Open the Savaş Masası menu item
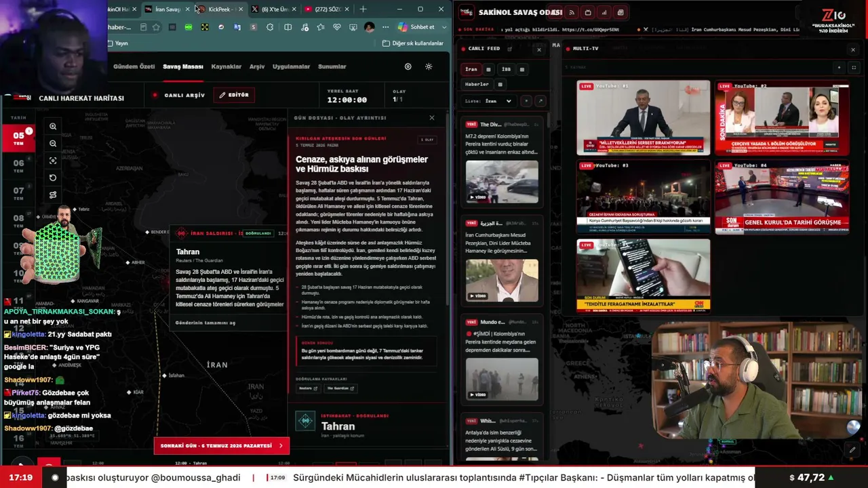Screen dimensions: 868x488 pos(183,66)
